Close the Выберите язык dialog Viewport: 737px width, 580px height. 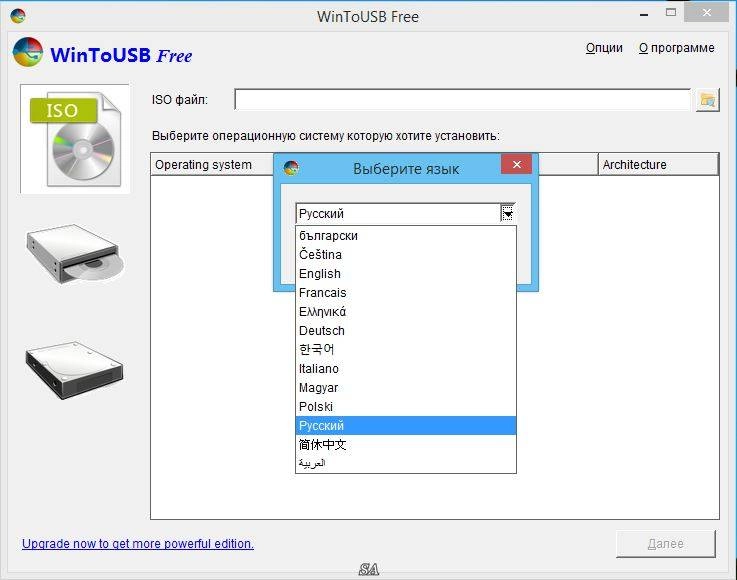point(517,164)
